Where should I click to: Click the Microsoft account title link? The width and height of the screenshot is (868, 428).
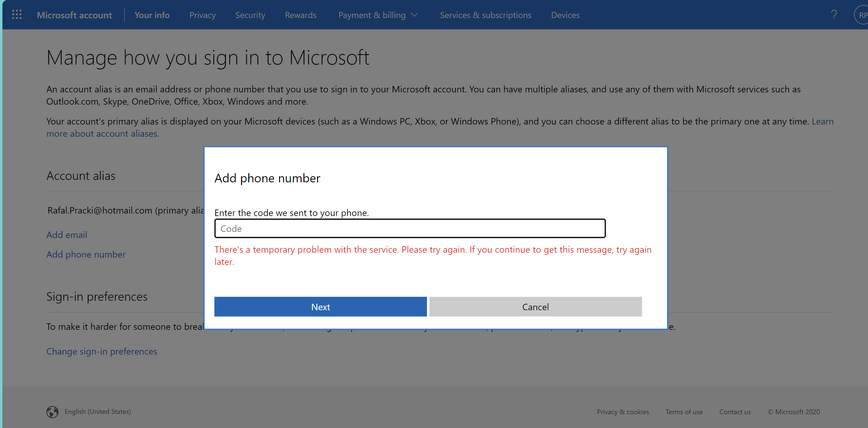(74, 15)
